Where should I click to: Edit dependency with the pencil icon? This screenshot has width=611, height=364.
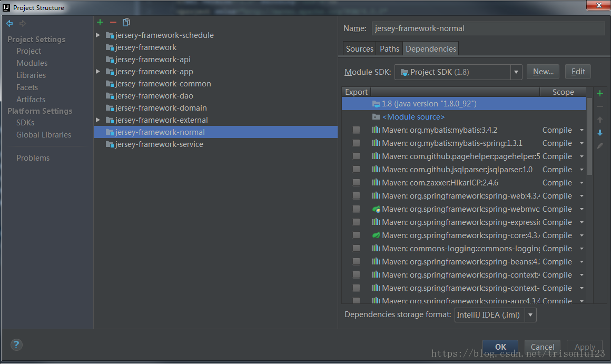[600, 146]
